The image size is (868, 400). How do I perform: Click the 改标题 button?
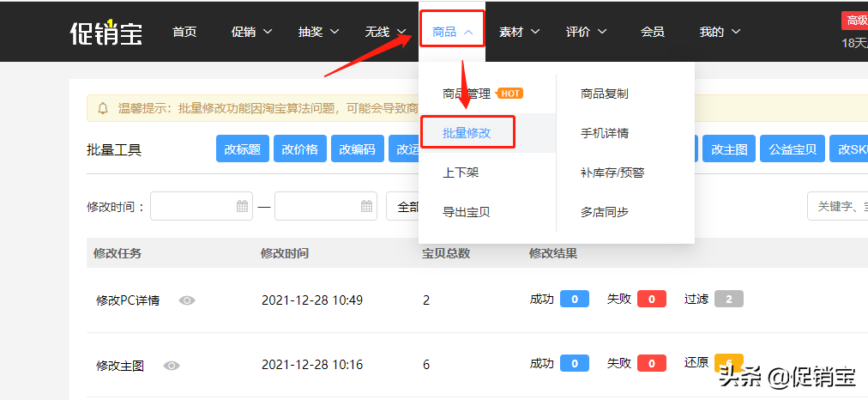coord(243,149)
